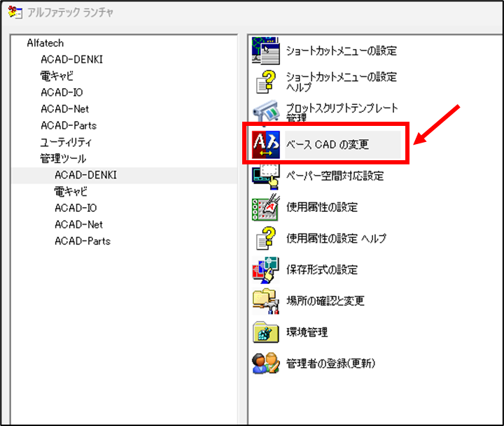Select the Alfatech root tree node

pos(45,43)
